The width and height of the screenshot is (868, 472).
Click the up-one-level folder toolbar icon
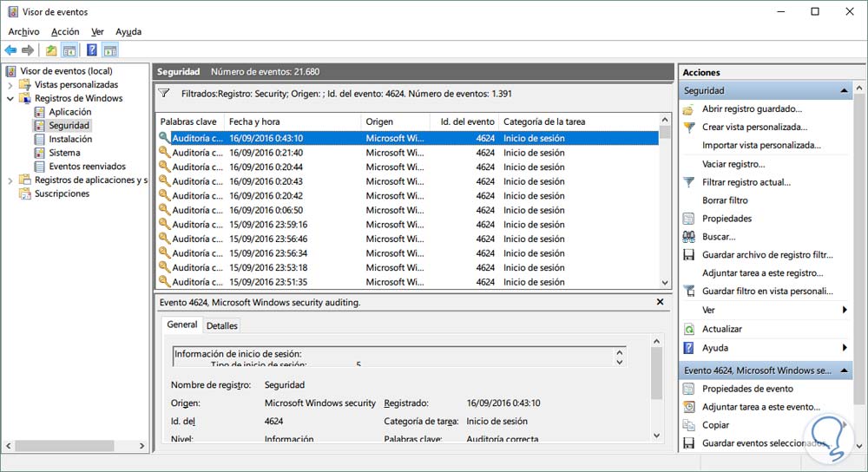(x=51, y=50)
